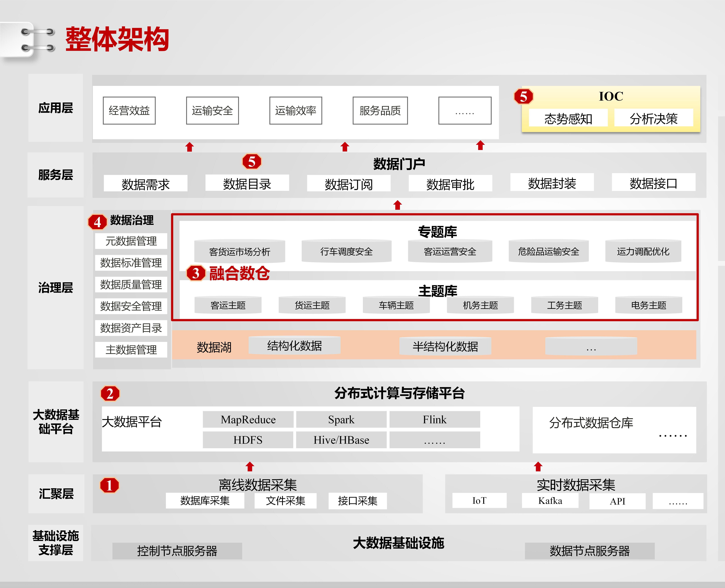Select the 危险品运输安全 cylinder
Screen dimensions: 725x588
(549, 251)
